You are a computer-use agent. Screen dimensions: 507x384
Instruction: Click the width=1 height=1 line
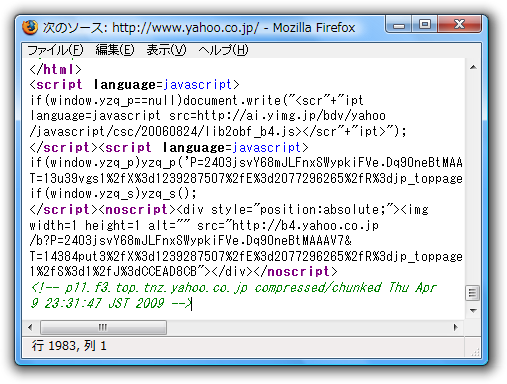[204, 225]
